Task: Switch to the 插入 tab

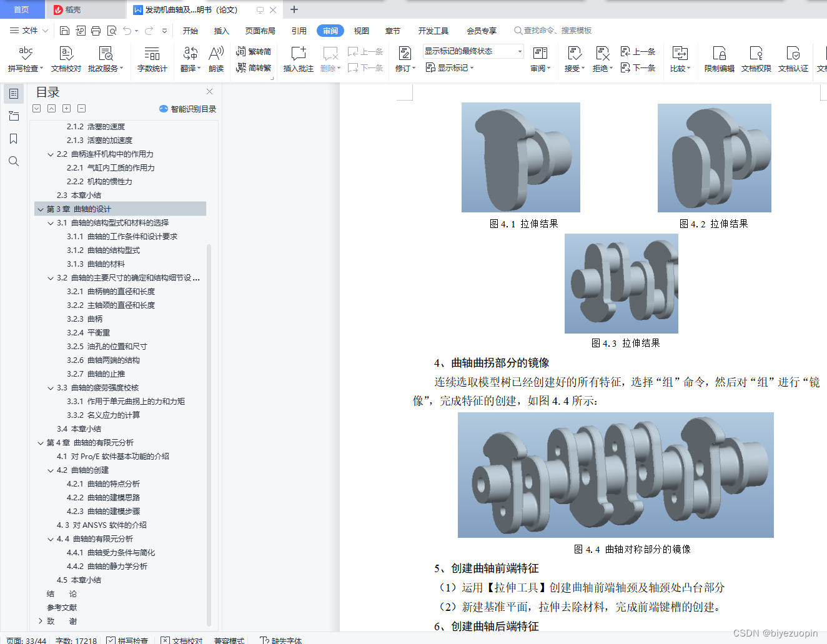Action: click(x=221, y=31)
